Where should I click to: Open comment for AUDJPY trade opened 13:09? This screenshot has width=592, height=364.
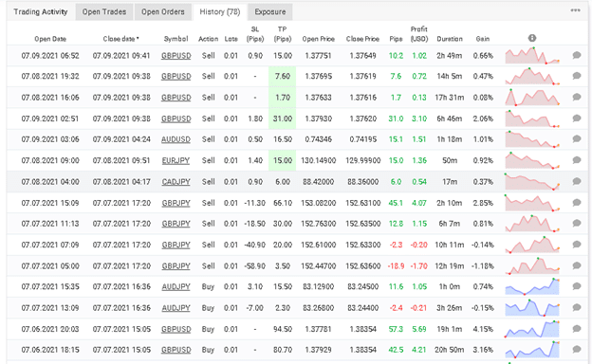click(577, 307)
